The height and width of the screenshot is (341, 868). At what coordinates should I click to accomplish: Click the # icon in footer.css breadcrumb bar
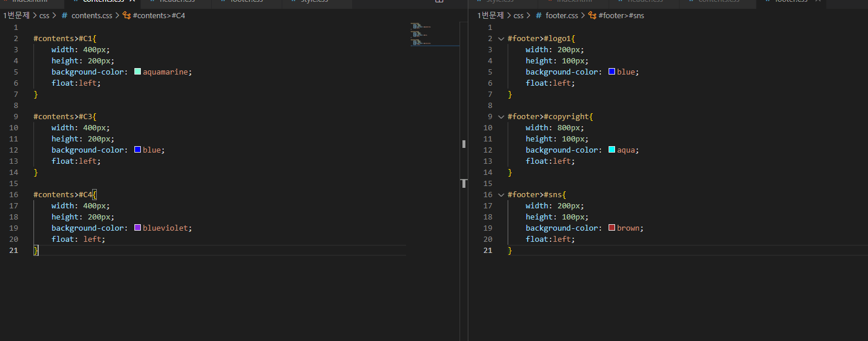[x=539, y=15]
